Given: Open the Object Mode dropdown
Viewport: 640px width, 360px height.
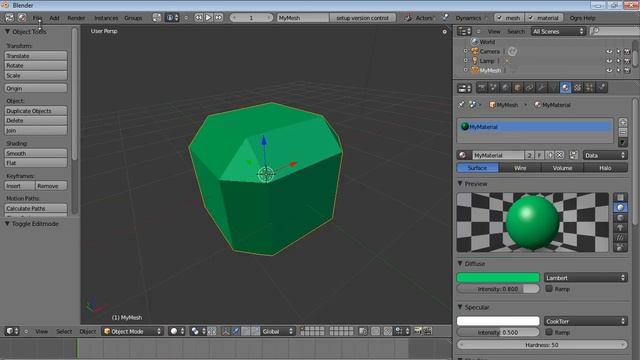Looking at the screenshot, I should click(x=132, y=331).
